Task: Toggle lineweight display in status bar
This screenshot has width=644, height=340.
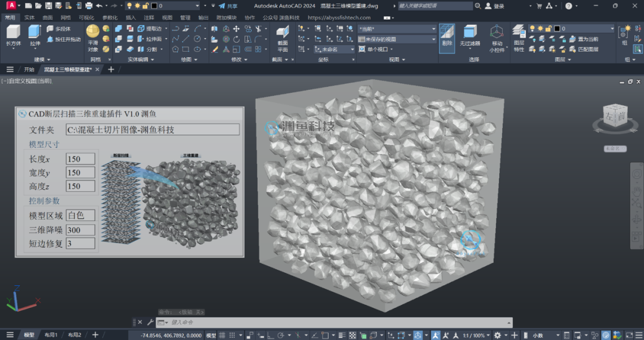Action: [342, 335]
